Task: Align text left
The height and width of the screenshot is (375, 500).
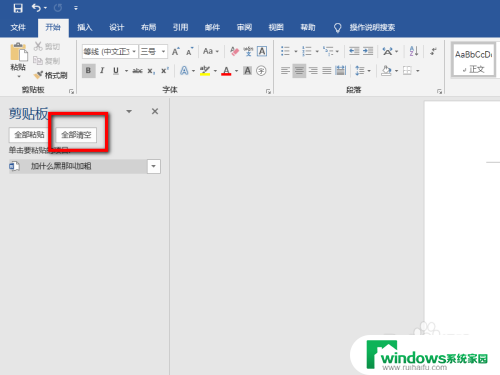Action: pos(285,71)
